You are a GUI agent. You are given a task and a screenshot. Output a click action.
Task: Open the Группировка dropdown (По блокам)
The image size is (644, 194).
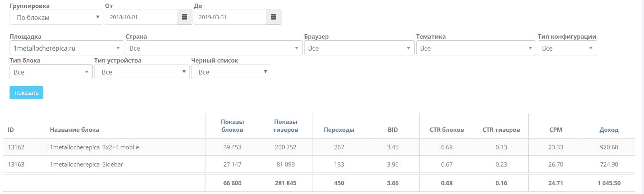point(56,17)
